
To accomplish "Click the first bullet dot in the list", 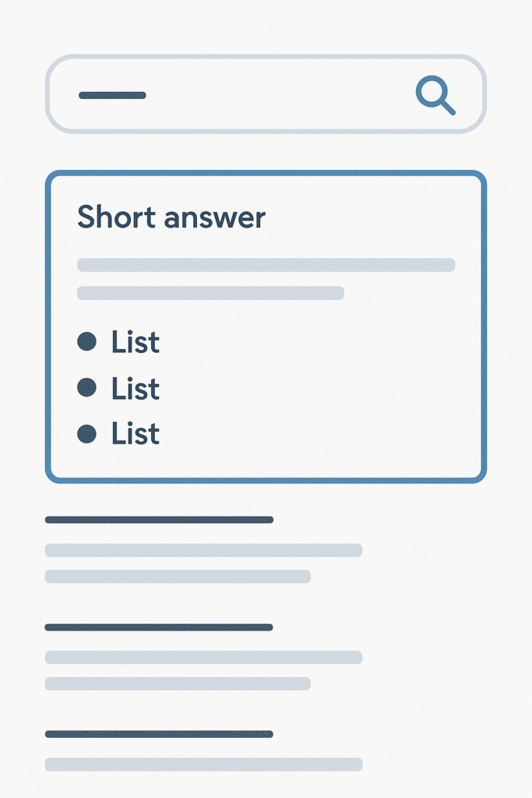I will pyautogui.click(x=87, y=341).
